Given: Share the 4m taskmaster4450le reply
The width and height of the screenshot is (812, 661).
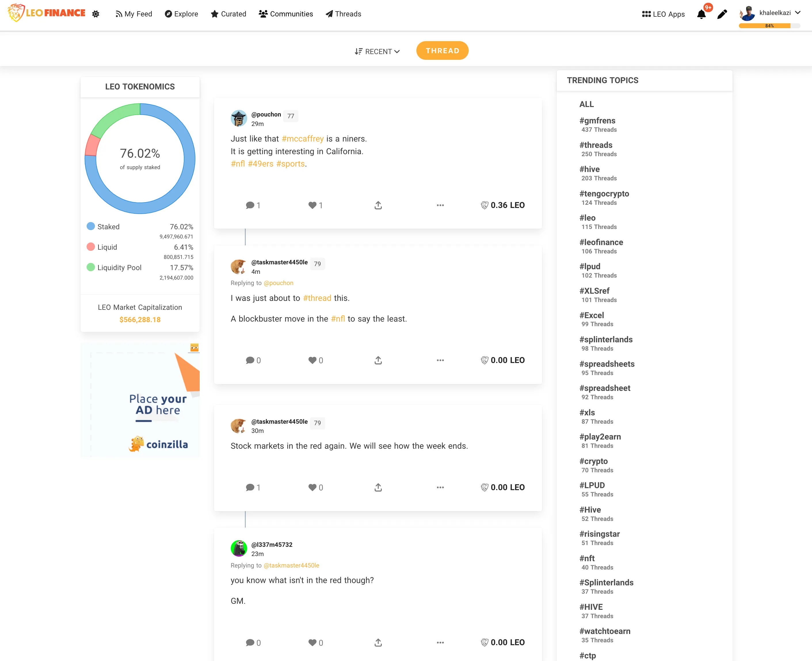Looking at the screenshot, I should click(x=378, y=360).
